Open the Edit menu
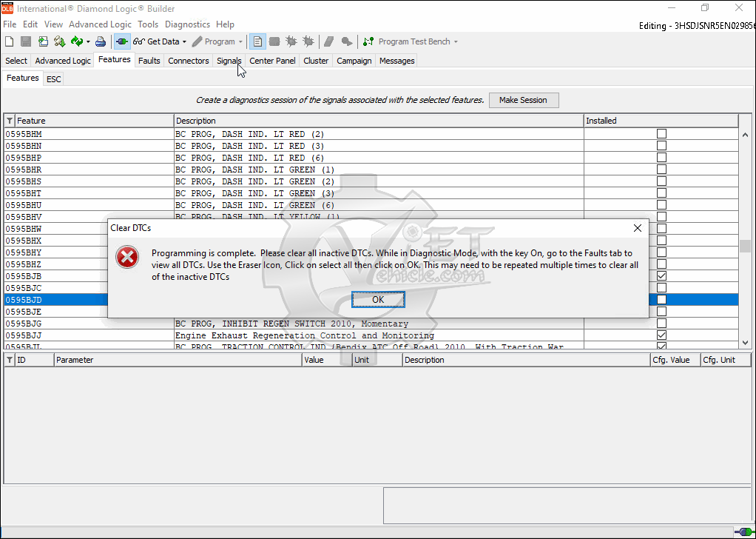This screenshot has width=756, height=539. (30, 24)
